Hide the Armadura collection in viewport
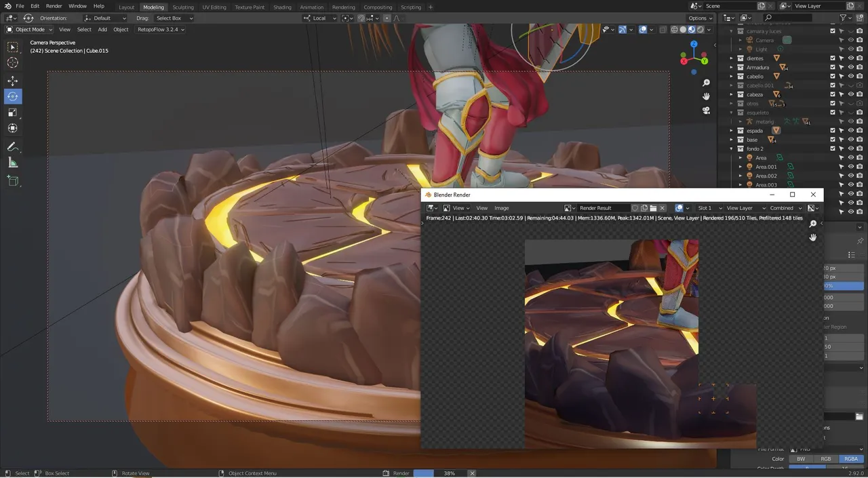The width and height of the screenshot is (868, 478). point(851,67)
